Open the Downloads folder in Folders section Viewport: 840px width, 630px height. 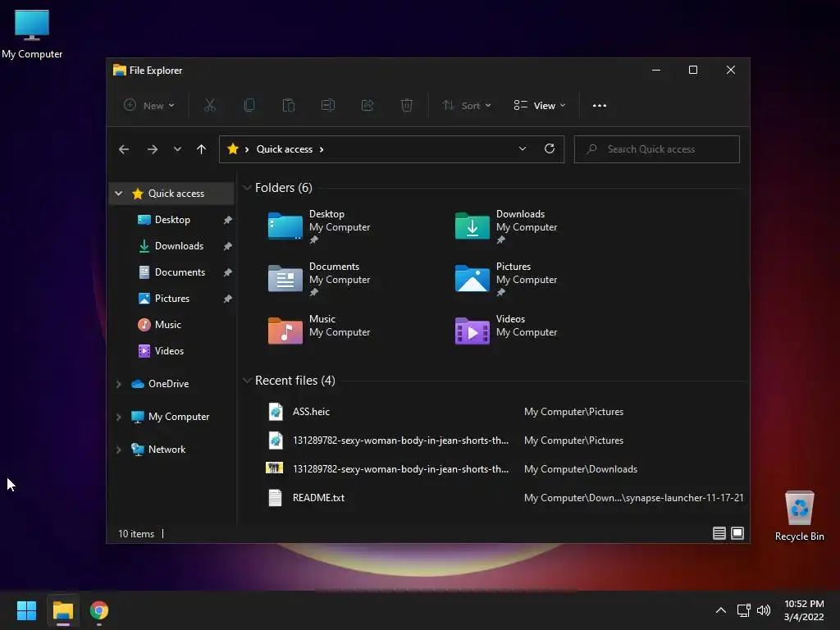coord(505,226)
